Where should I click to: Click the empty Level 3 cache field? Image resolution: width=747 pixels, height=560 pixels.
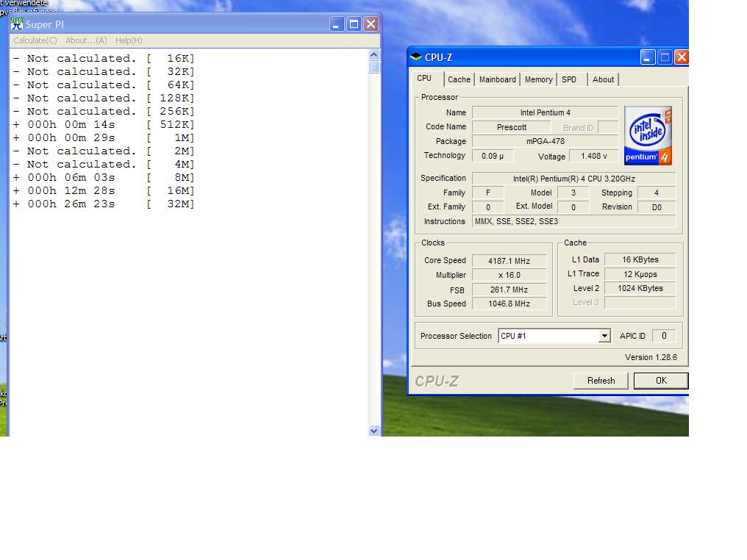click(x=640, y=302)
